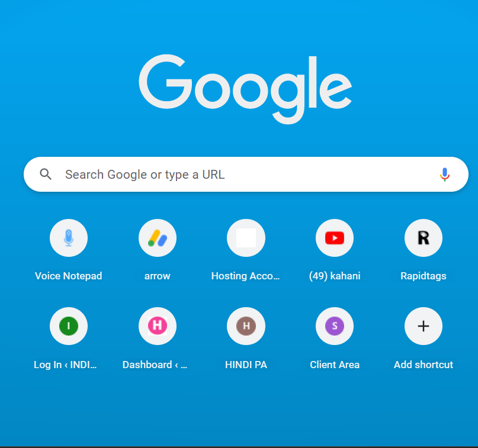This screenshot has width=478, height=448.
Task: Click the plus Add shortcut icon
Action: point(424,326)
